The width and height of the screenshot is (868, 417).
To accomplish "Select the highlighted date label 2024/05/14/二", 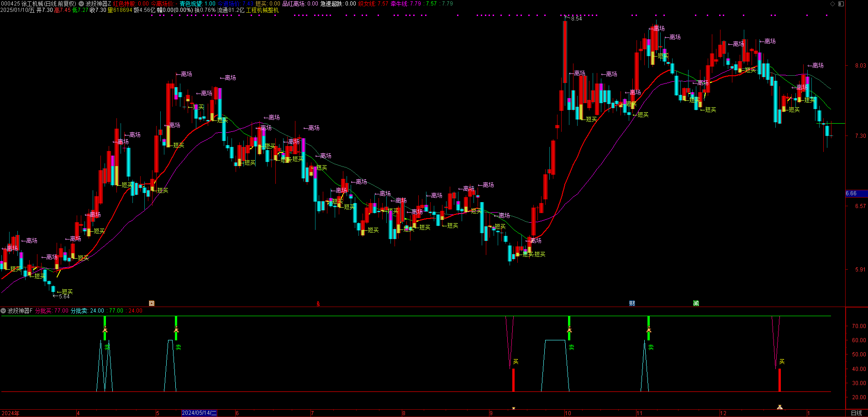I will [200, 413].
